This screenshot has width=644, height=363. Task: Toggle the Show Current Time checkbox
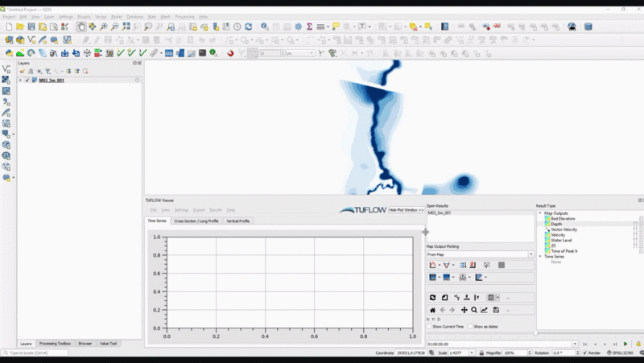tap(429, 327)
